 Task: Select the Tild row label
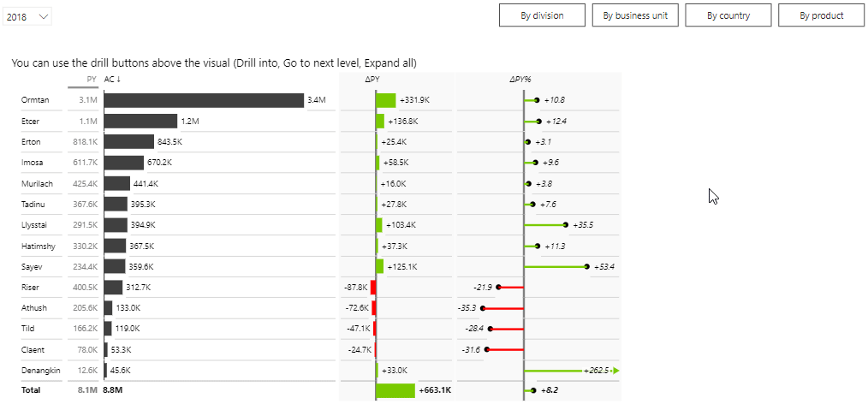(28, 329)
